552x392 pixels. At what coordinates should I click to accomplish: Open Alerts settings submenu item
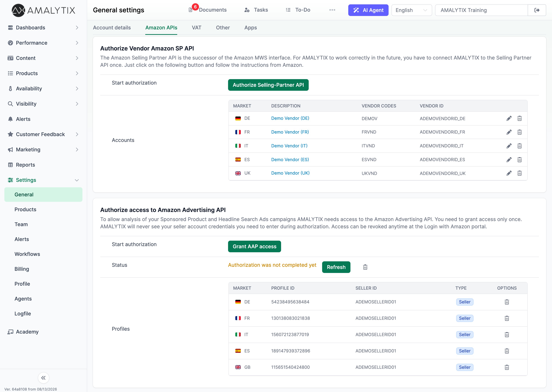click(43, 239)
